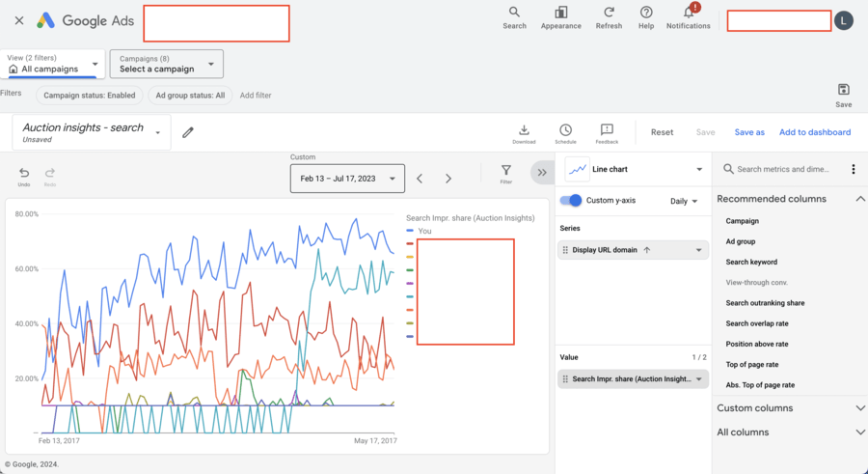Open the Notifications bell
This screenshot has height=474, width=868.
tap(688, 13)
